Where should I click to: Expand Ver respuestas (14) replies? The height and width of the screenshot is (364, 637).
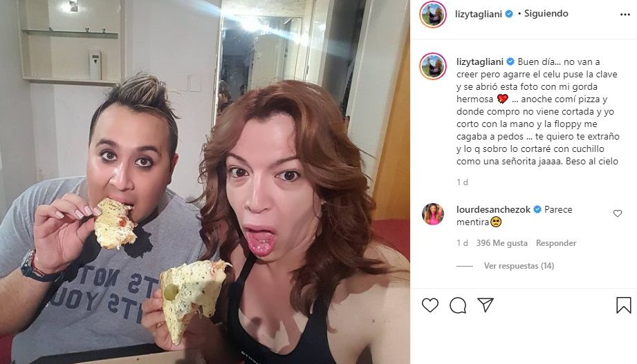[519, 266]
